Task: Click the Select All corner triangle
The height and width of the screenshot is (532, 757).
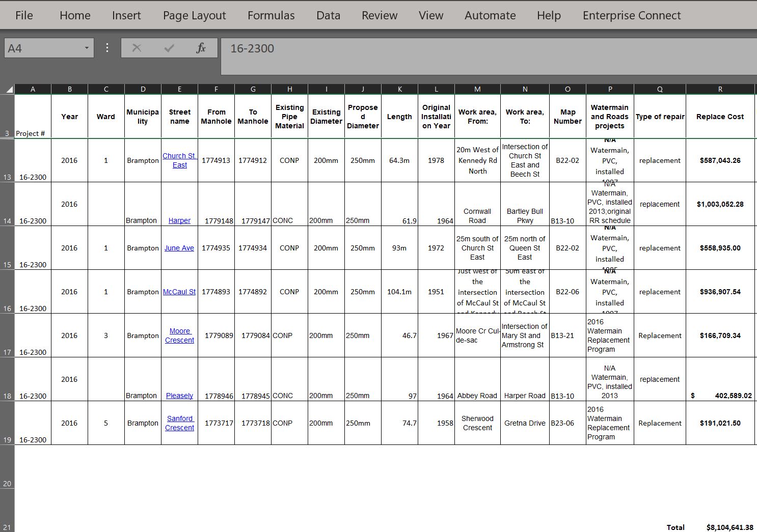Action: 9,89
